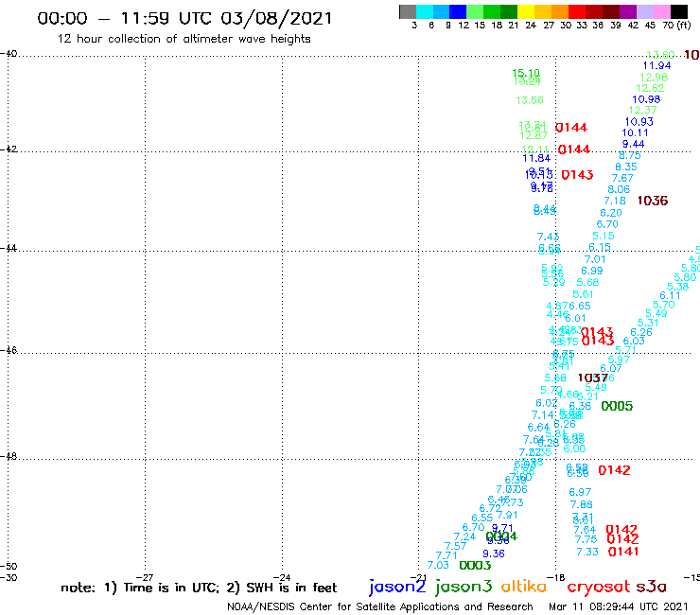The image size is (700, 615).
Task: Click the value '6.00'
Action: point(574,448)
